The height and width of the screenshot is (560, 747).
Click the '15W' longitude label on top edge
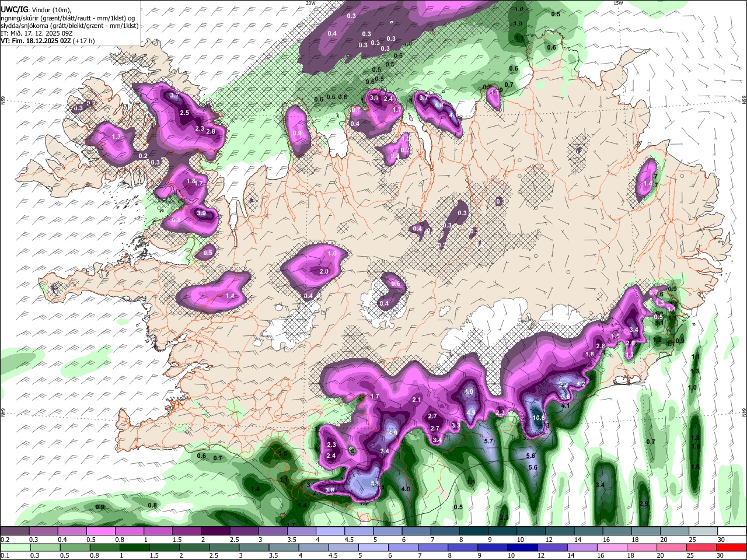point(617,2)
